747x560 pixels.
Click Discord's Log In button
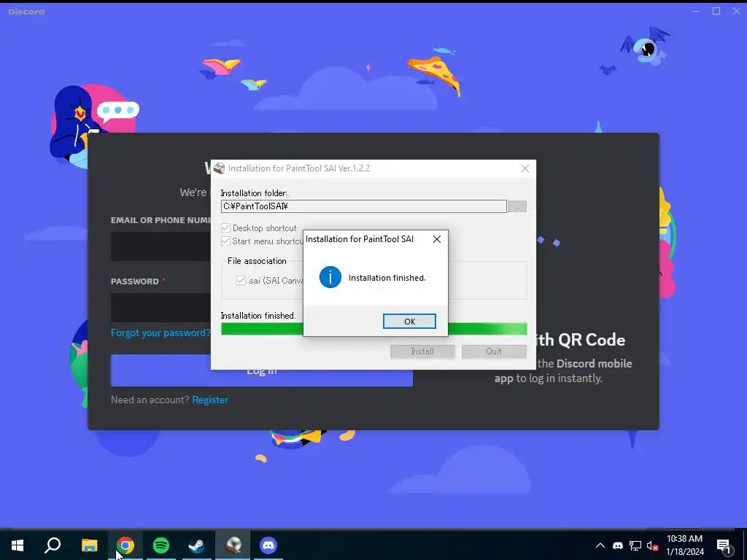[262, 370]
